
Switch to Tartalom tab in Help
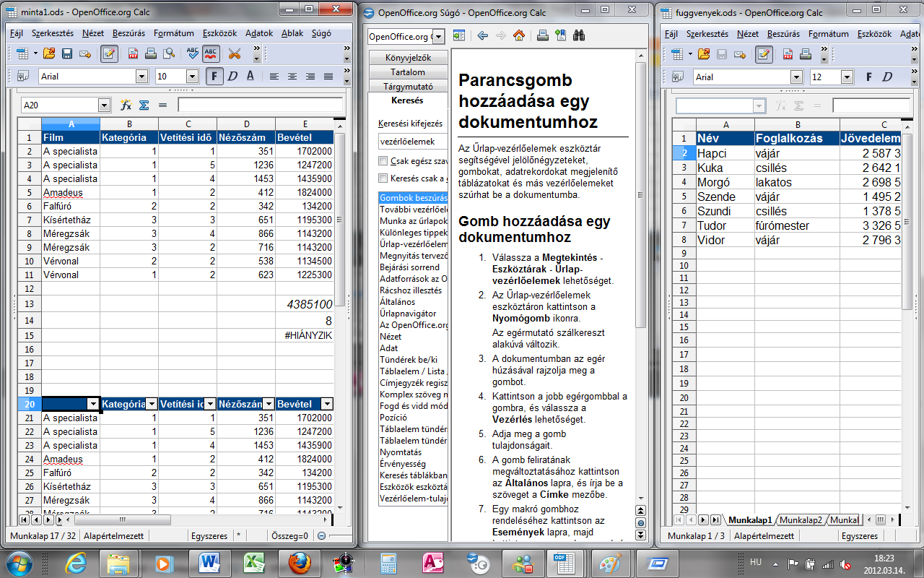point(408,72)
